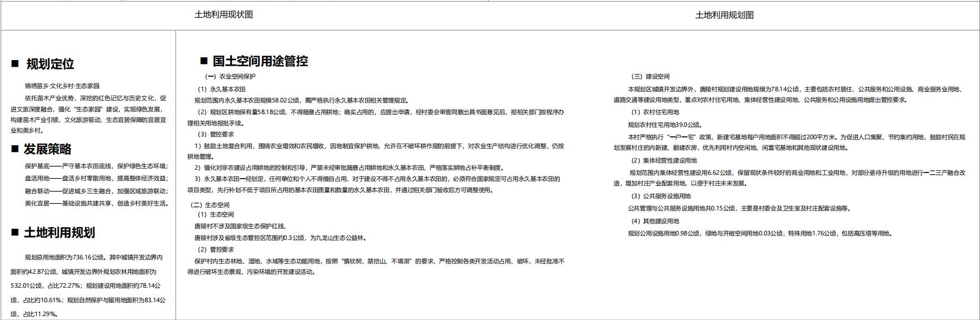Click the 土地利用规划图 header title
This screenshot has width=980, height=320.
pyautogui.click(x=724, y=15)
